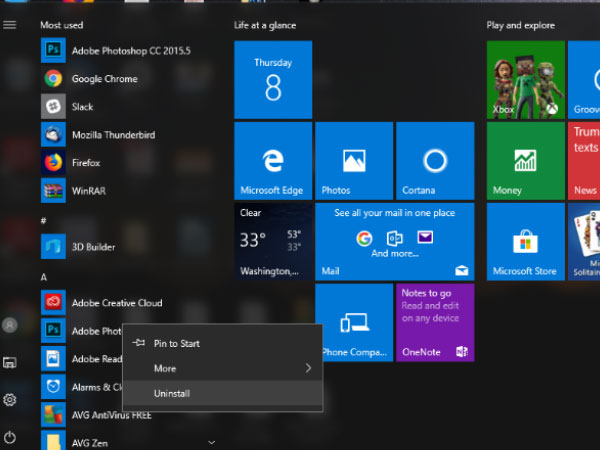Click the Power button icon

[10, 437]
